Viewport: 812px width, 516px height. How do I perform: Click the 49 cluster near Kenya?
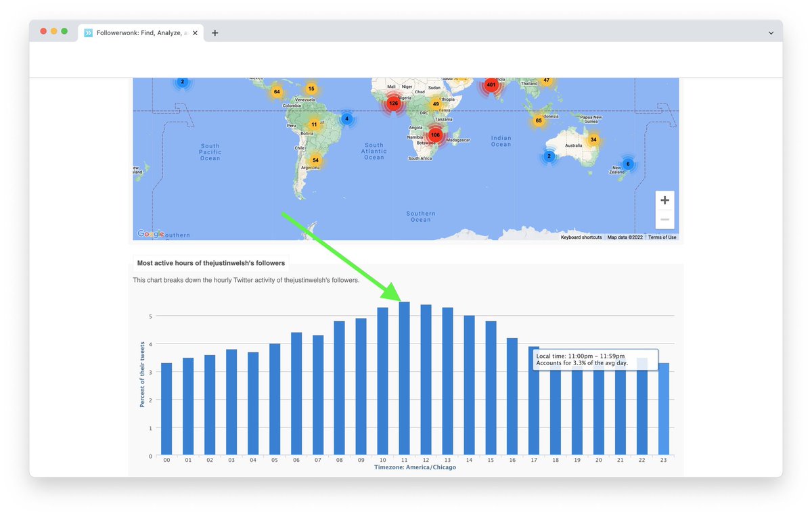[x=436, y=104]
